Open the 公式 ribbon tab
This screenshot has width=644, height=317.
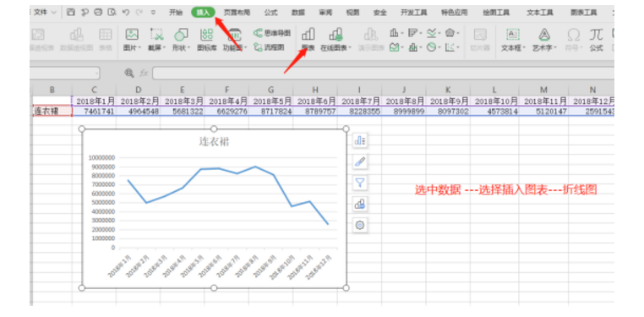[x=270, y=13]
